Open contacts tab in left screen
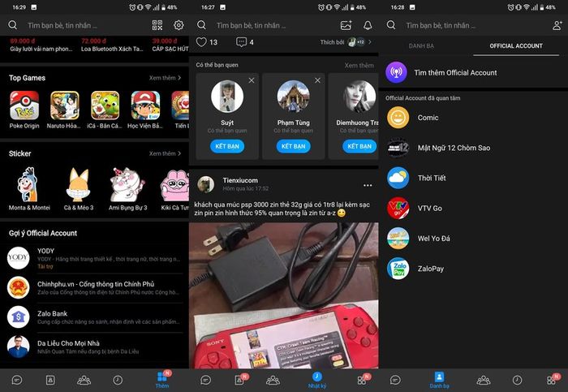568x392 pixels. point(50,380)
